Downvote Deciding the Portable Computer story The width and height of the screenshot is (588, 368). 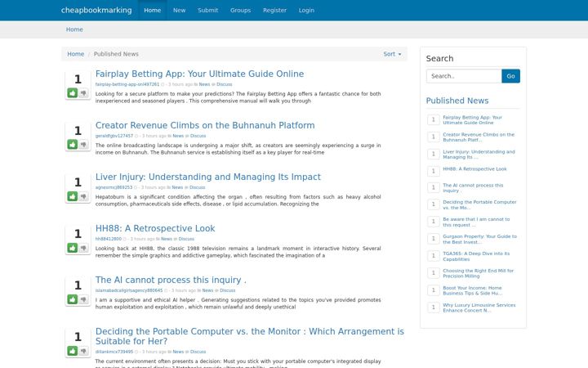(x=83, y=351)
